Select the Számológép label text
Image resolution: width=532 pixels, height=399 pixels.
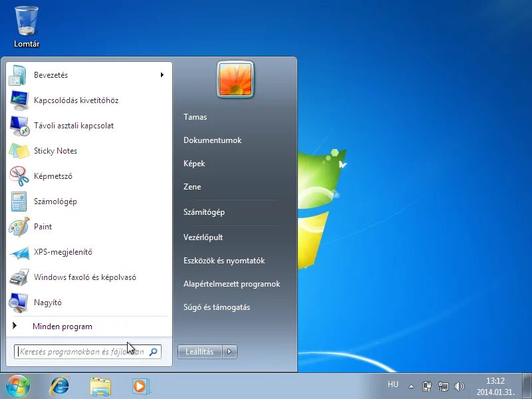[x=55, y=201]
